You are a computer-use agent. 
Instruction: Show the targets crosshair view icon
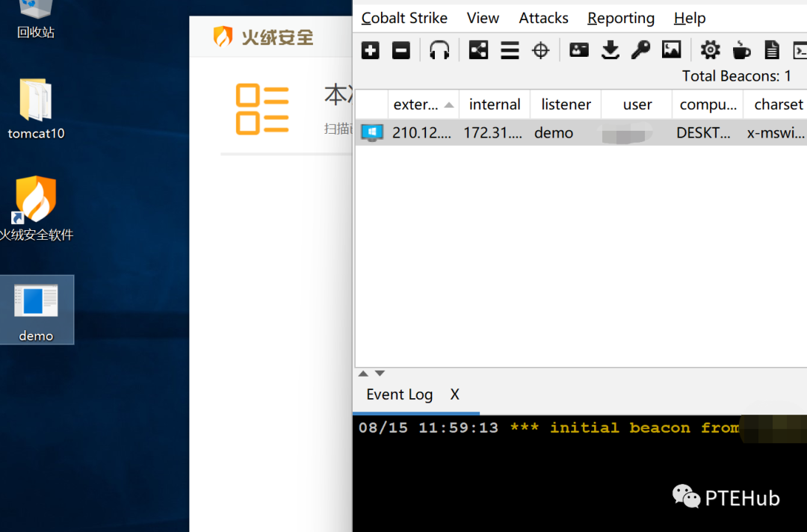pos(540,50)
